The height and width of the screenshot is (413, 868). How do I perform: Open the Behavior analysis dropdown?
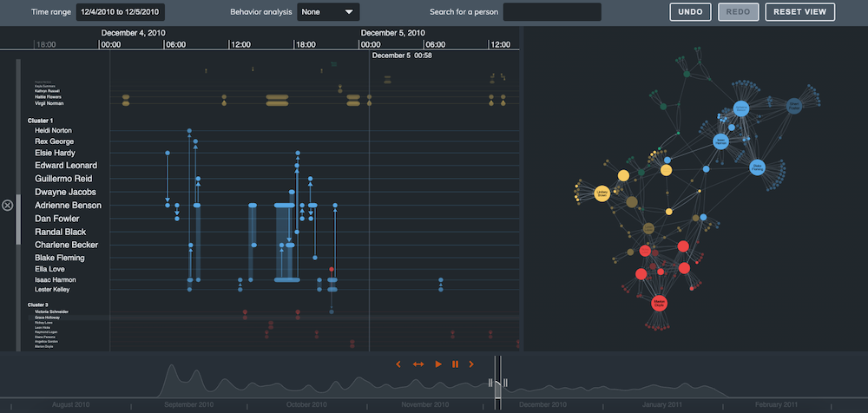click(x=328, y=12)
